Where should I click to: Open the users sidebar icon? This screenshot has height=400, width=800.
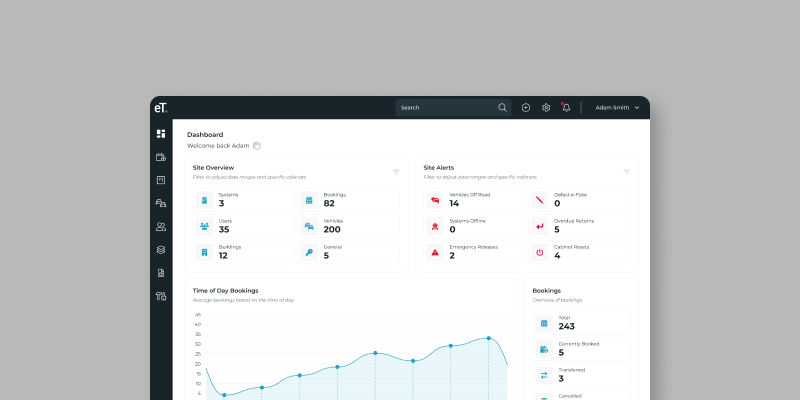click(161, 227)
